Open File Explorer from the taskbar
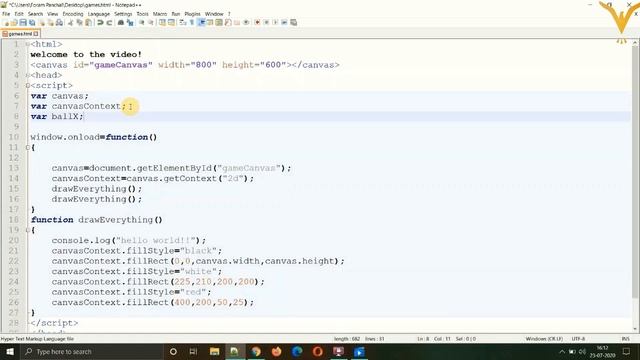The image size is (640, 360). (214, 351)
